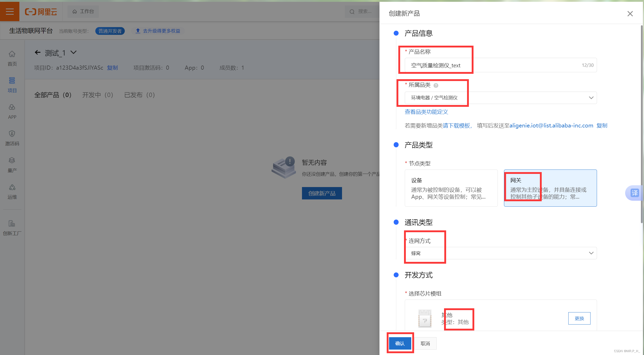Switch to the 开发中 tab

97,95
